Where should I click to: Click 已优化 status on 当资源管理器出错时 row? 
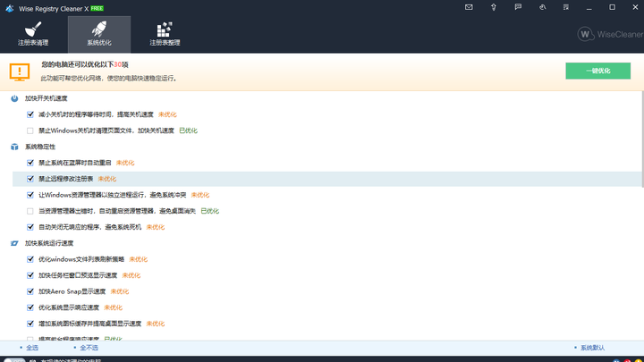(210, 211)
